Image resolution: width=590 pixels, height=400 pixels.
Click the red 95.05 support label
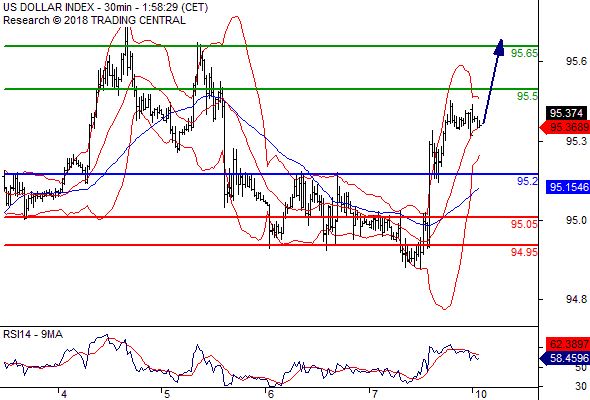(x=524, y=224)
